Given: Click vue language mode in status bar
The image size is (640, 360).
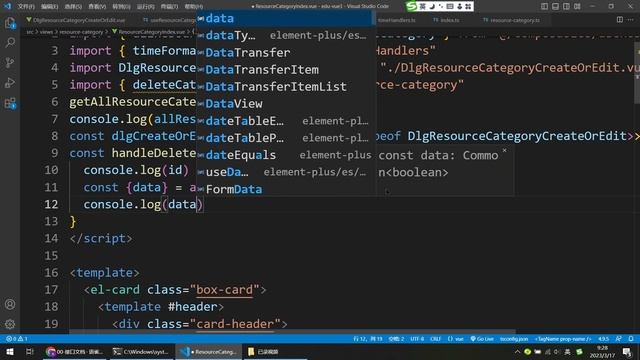Looking at the screenshot, I should click(x=456, y=339).
